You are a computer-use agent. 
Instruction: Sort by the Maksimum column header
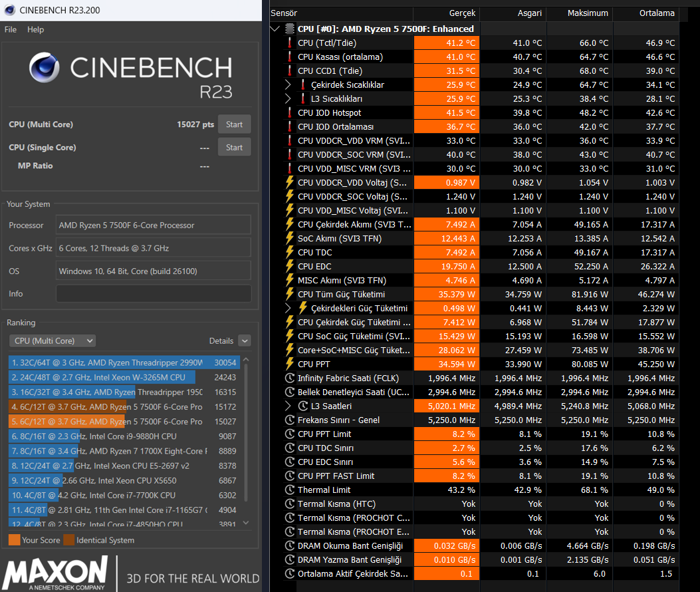(580, 13)
